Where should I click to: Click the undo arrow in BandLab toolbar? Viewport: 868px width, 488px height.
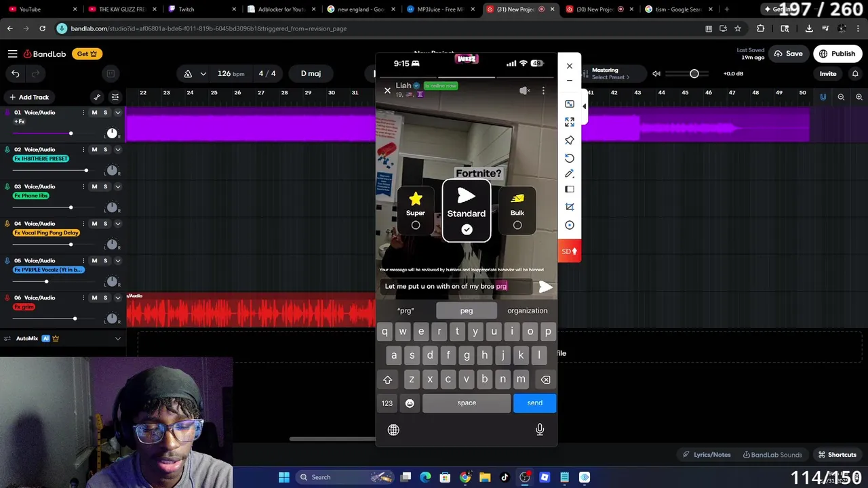[15, 73]
